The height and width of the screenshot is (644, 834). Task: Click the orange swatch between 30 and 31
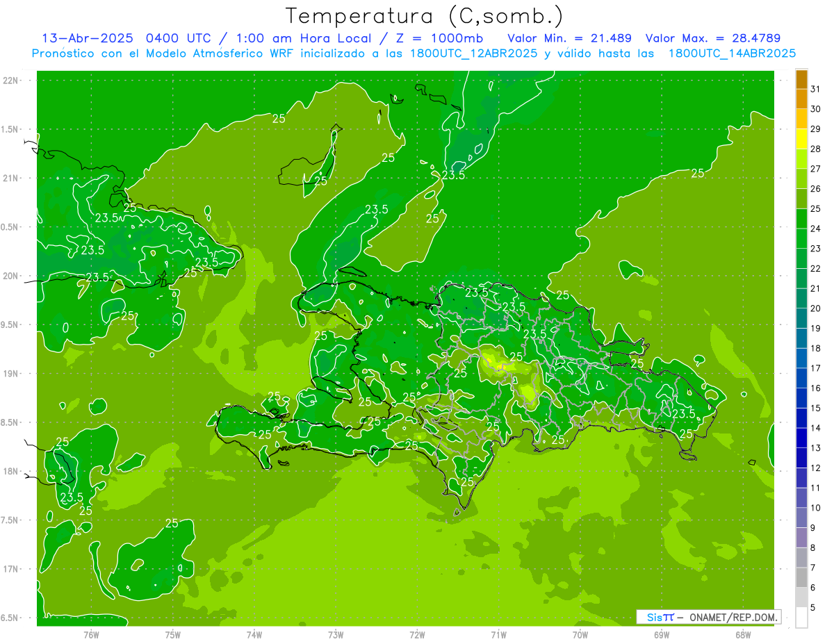[801, 99]
